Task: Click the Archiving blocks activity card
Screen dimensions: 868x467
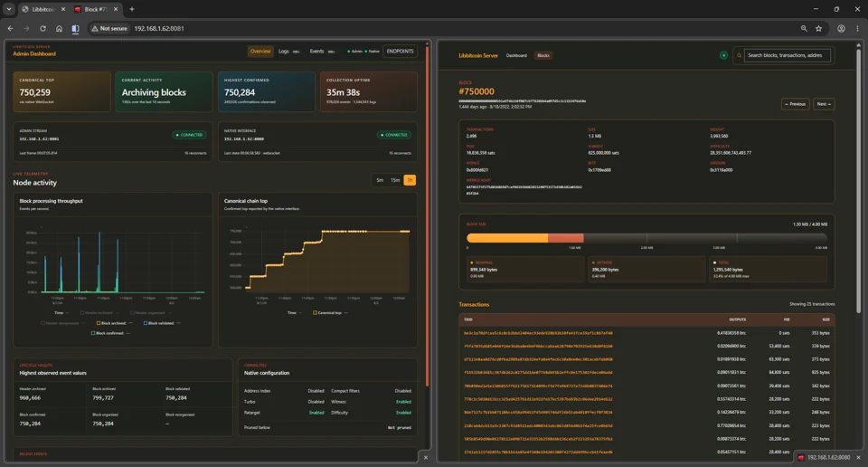Action: click(164, 91)
